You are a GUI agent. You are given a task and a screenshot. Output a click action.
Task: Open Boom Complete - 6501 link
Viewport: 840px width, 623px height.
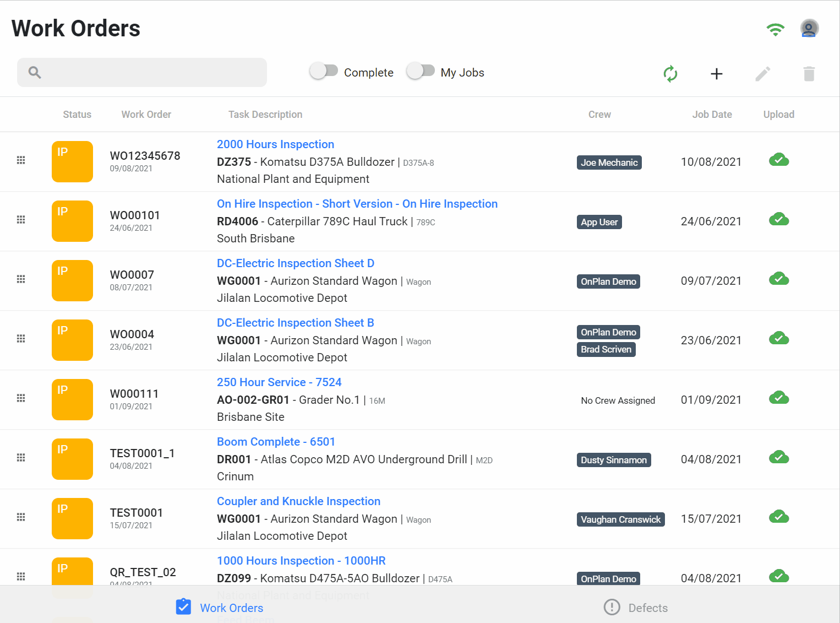point(276,442)
